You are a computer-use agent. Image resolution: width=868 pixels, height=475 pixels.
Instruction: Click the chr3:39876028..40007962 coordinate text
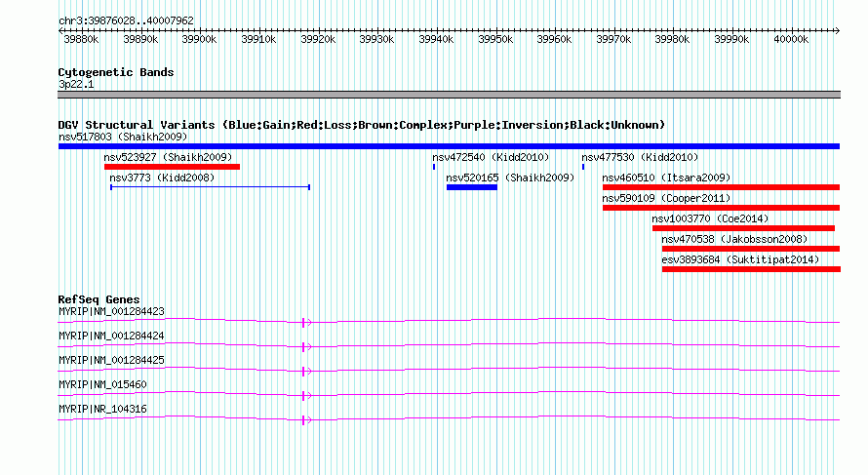pyautogui.click(x=126, y=20)
